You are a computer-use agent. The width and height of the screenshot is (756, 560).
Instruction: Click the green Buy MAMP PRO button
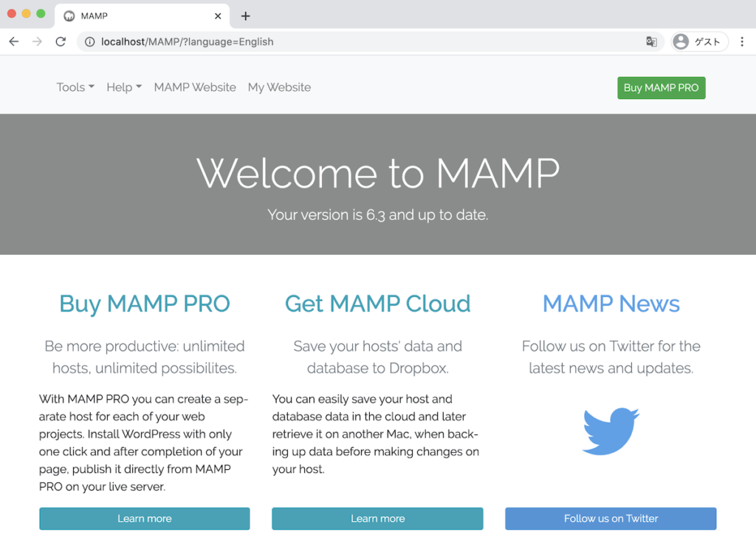point(661,87)
